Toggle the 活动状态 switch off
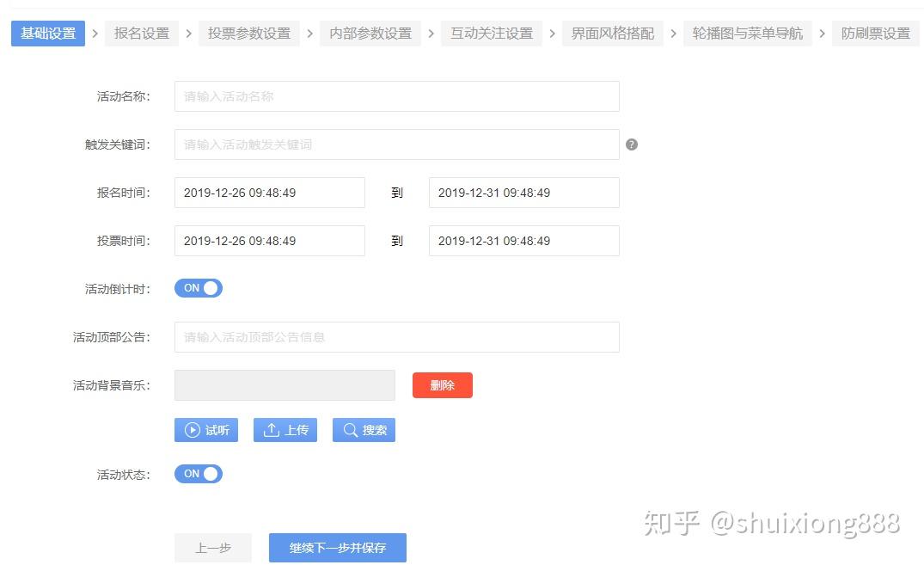This screenshot has height=565, width=924. pyautogui.click(x=198, y=474)
